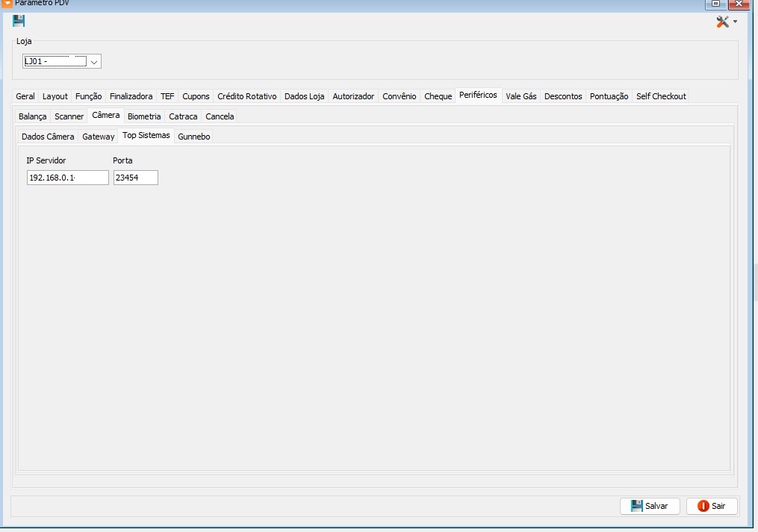Click the save disk icon in toolbar

[x=19, y=21]
